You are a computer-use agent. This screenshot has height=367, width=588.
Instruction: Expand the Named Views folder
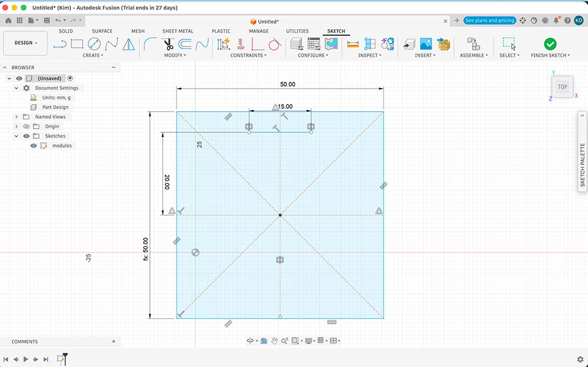(16, 116)
